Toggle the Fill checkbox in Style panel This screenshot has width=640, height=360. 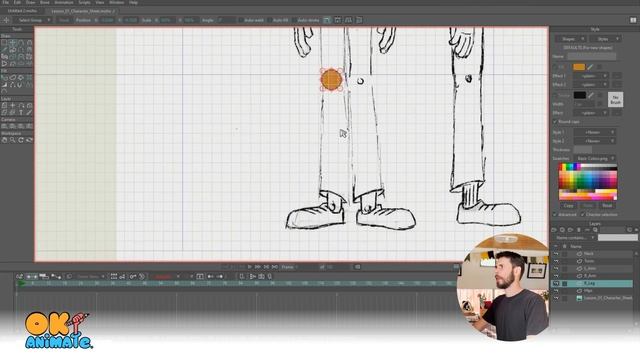click(x=555, y=67)
